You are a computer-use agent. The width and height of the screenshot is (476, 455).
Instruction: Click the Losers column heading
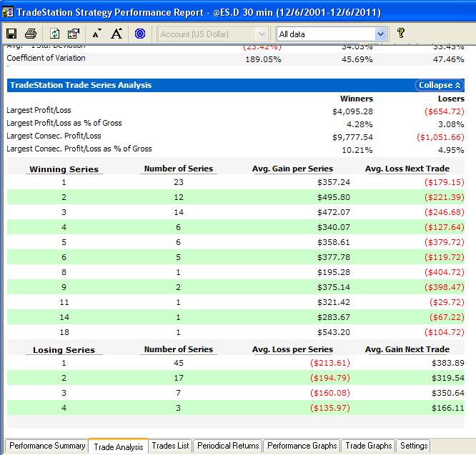pos(451,99)
